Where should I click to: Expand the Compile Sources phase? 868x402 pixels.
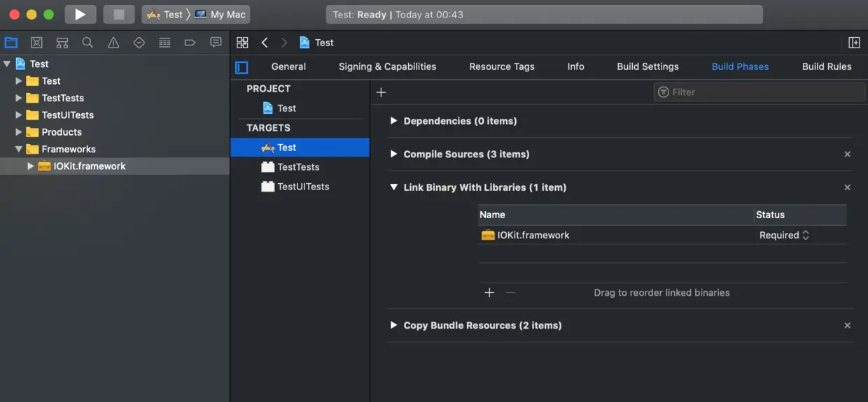click(393, 154)
